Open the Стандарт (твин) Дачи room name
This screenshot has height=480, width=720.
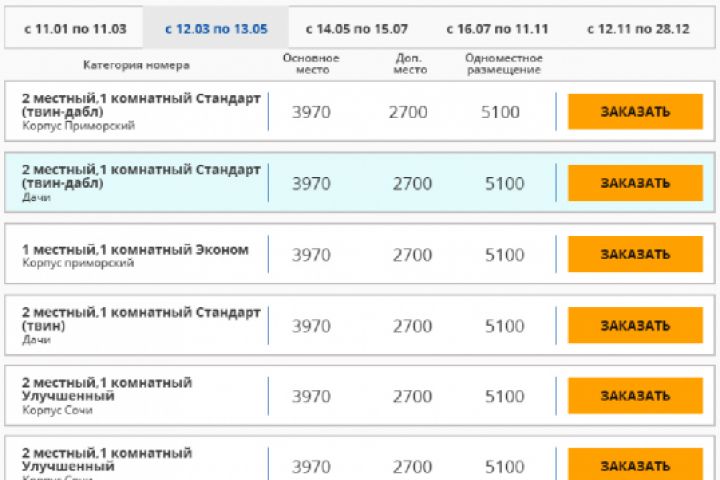[140, 320]
